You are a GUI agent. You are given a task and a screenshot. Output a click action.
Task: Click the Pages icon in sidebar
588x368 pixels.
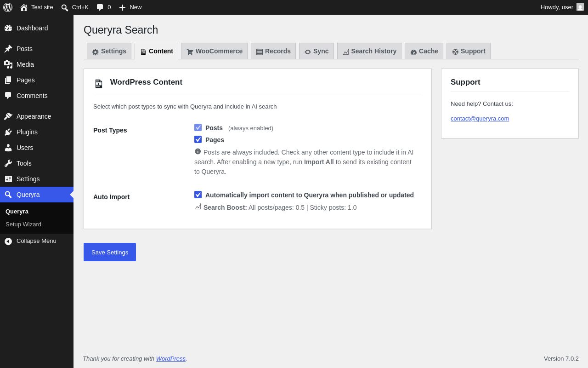click(x=8, y=80)
